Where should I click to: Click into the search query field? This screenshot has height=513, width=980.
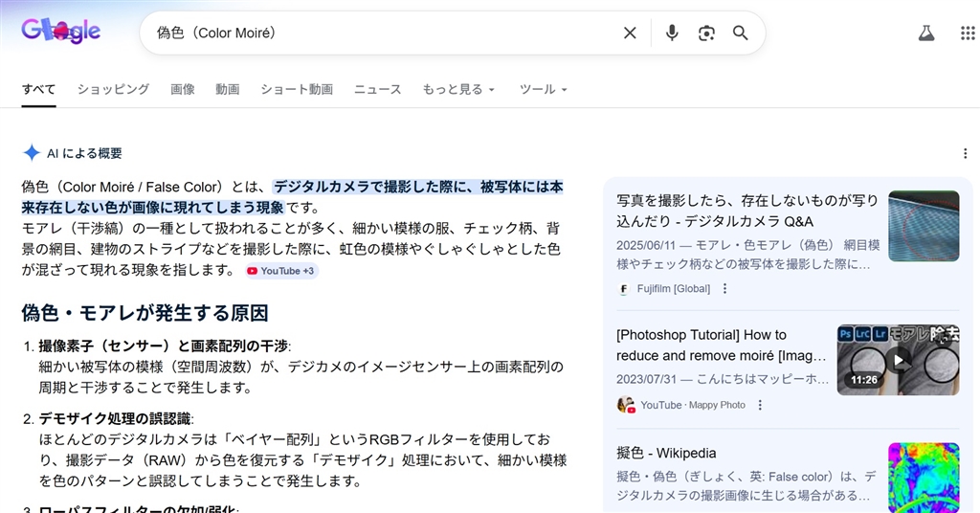click(383, 33)
